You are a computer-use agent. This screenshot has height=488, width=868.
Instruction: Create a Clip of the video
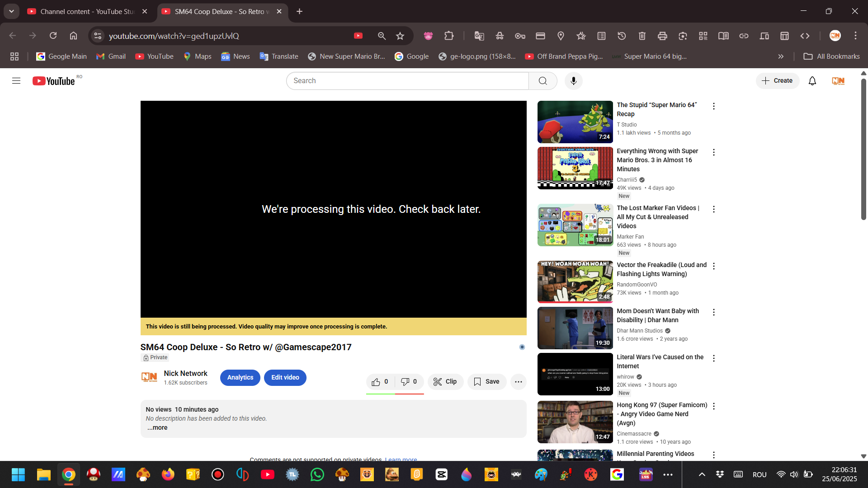[445, 382]
